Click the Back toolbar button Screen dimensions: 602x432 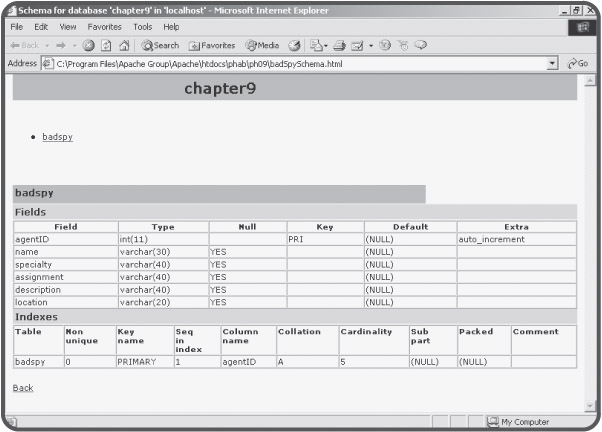(25, 45)
